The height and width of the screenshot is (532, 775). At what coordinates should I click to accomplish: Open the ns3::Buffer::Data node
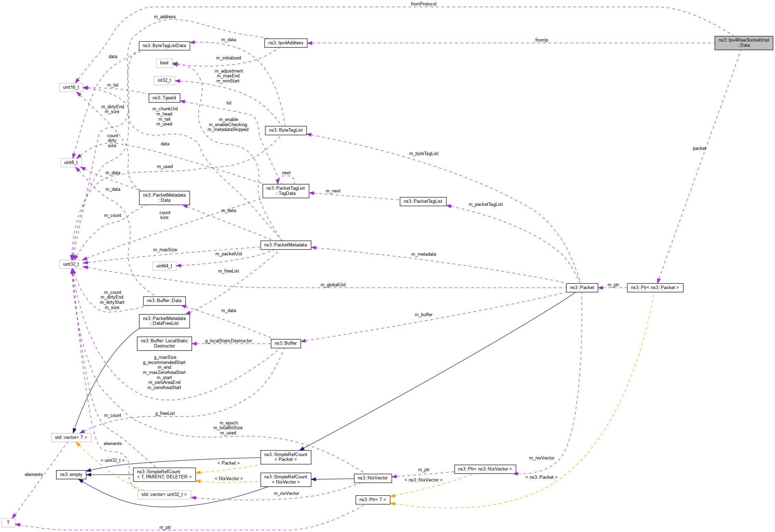(x=164, y=301)
